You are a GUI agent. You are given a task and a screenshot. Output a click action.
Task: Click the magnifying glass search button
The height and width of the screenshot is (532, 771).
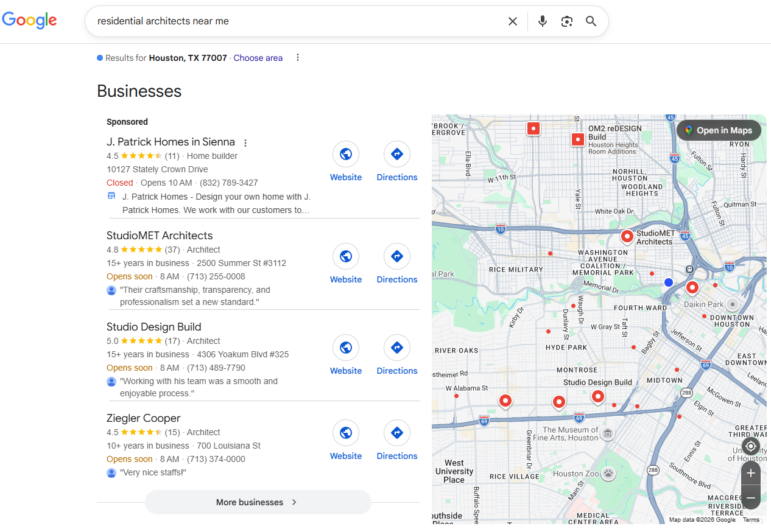(591, 21)
